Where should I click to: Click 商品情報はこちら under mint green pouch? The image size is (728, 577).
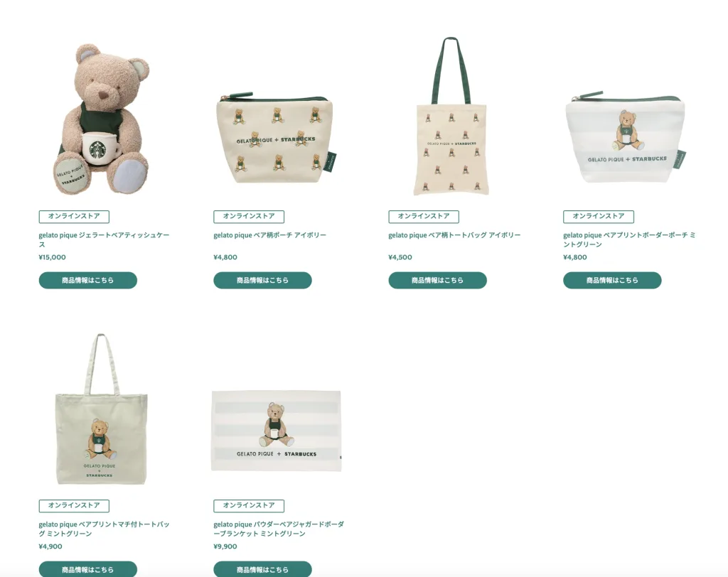tap(612, 281)
